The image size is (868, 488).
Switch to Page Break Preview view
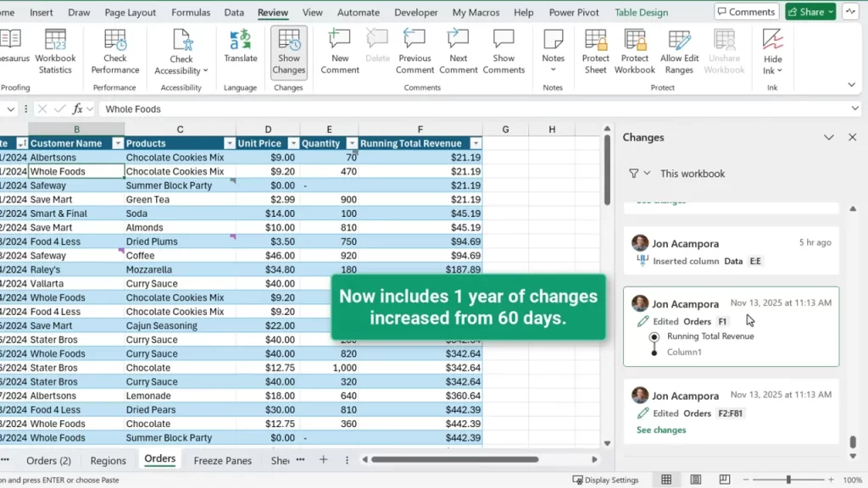[x=725, y=480]
